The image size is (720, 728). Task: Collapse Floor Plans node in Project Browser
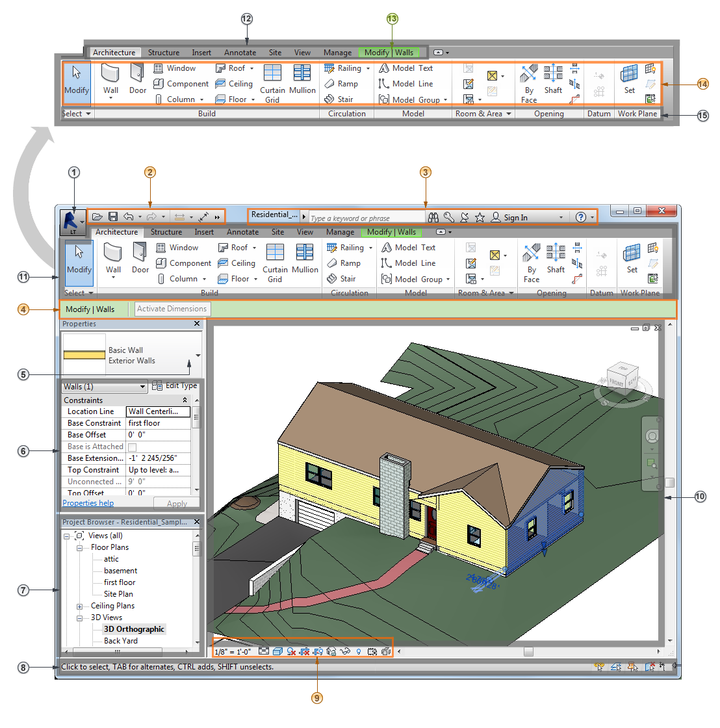click(79, 548)
